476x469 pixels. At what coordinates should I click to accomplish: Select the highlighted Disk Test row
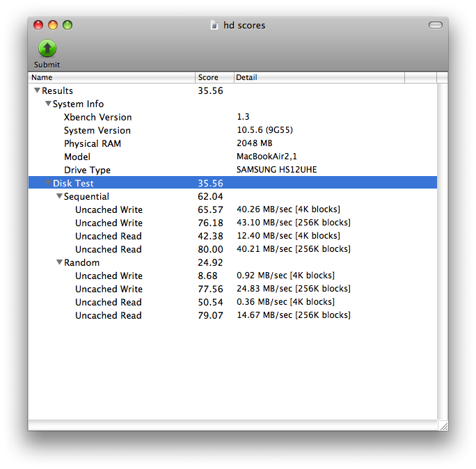click(x=233, y=183)
